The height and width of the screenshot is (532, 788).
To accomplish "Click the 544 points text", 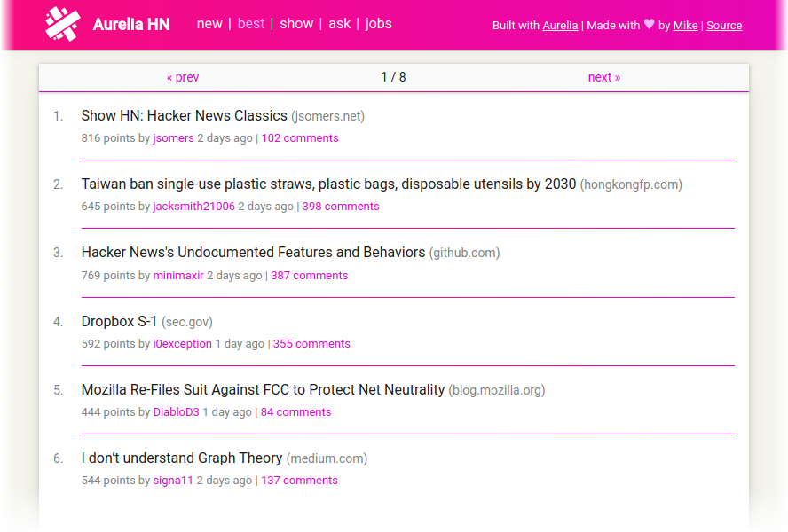I will click(x=108, y=481).
